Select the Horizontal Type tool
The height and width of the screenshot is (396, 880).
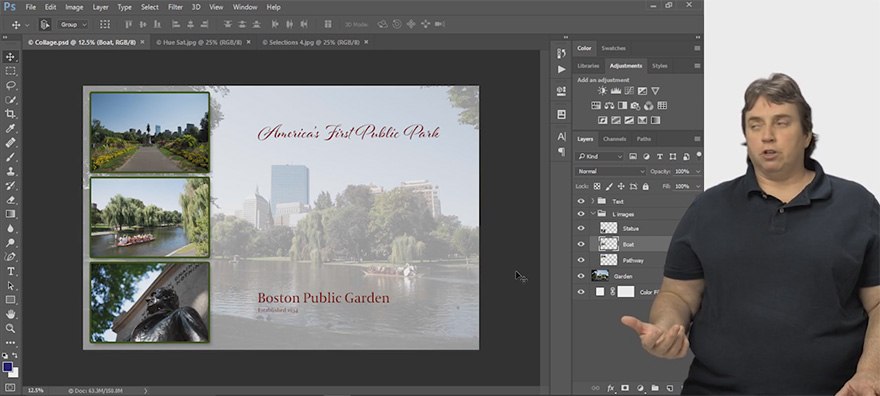point(11,271)
